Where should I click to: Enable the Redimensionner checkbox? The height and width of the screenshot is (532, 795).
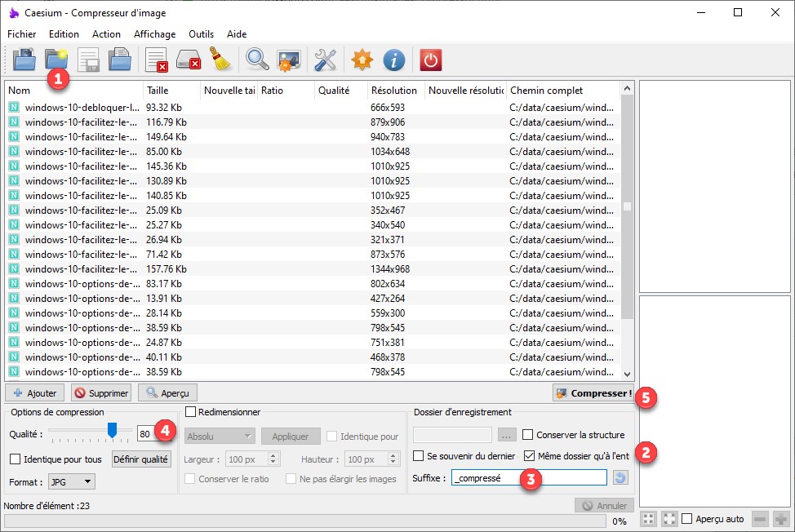pyautogui.click(x=191, y=412)
